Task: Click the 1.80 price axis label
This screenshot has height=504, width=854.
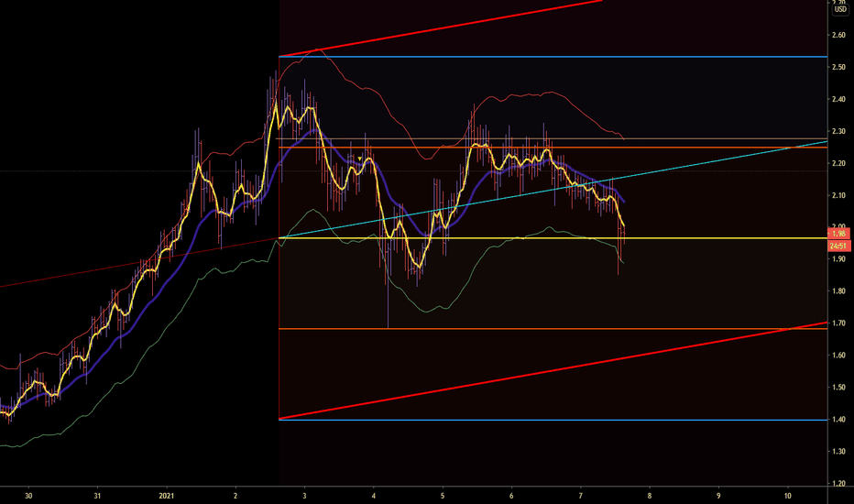Action: (838, 291)
